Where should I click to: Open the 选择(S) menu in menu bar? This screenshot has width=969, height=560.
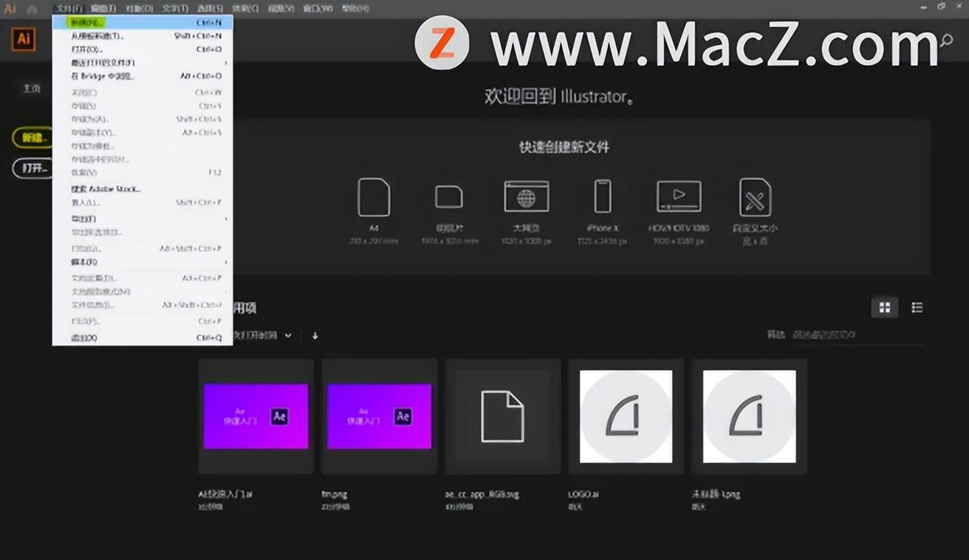tap(211, 9)
